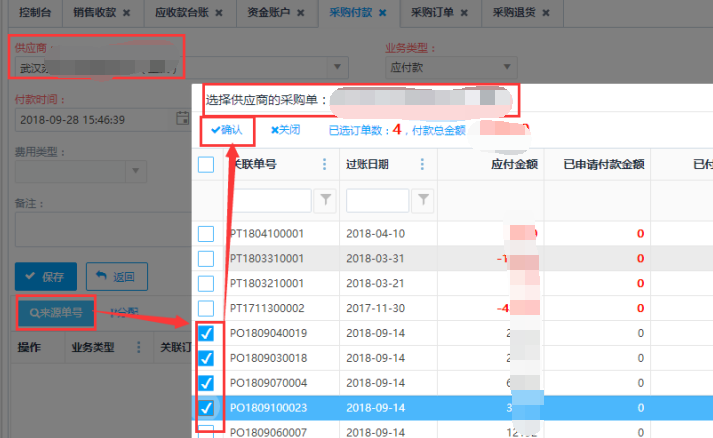This screenshot has height=438, width=713.
Task: Close the 销售收款 tab
Action: tap(126, 14)
